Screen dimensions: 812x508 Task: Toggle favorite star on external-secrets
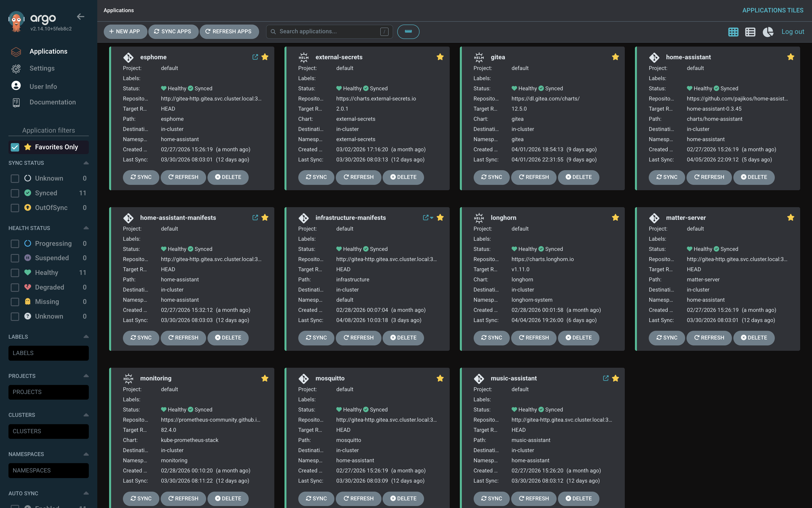click(440, 57)
